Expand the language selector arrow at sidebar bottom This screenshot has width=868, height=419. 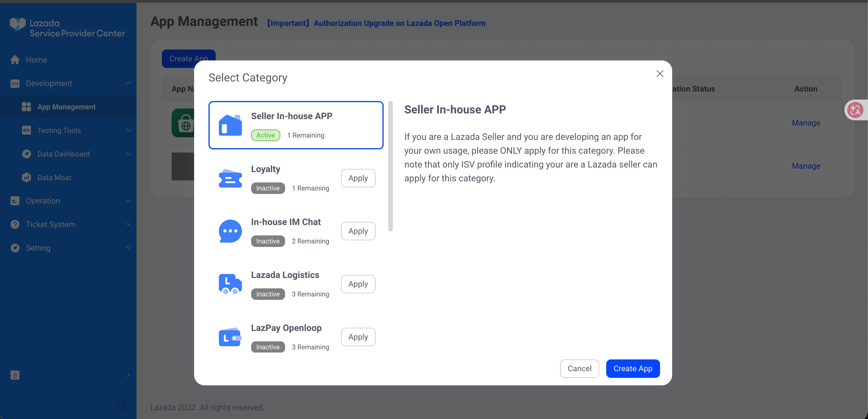pos(128,375)
